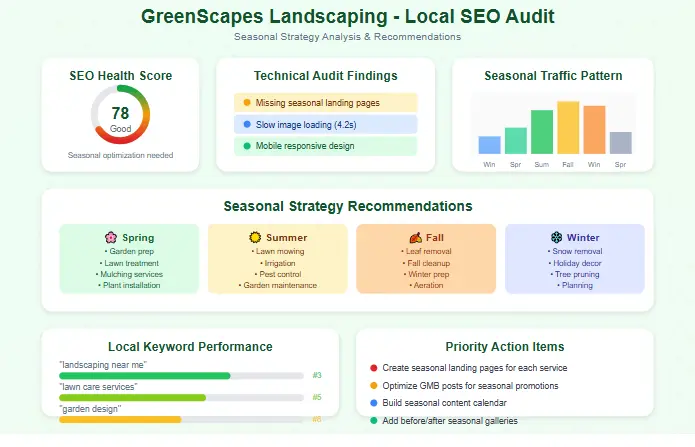695x447 pixels.
Task: Click the Add before/after seasonal galleries item
Action: click(450, 421)
